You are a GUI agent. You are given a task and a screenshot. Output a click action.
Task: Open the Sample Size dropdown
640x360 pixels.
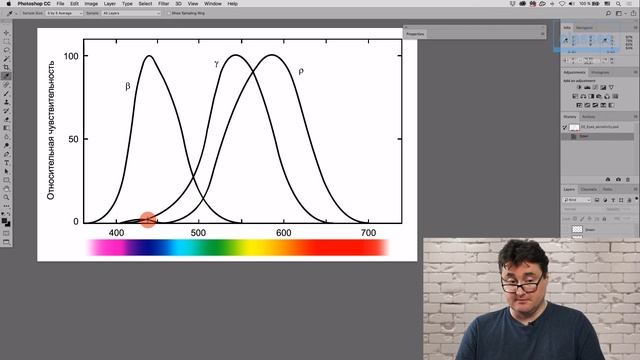[x=64, y=13]
